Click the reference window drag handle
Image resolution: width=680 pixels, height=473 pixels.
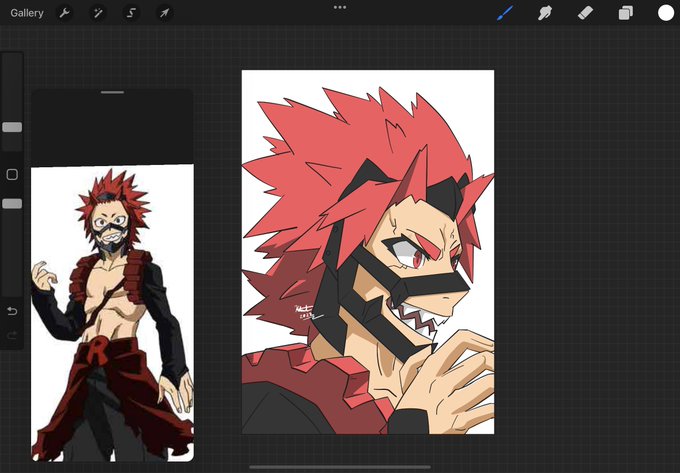[x=112, y=92]
